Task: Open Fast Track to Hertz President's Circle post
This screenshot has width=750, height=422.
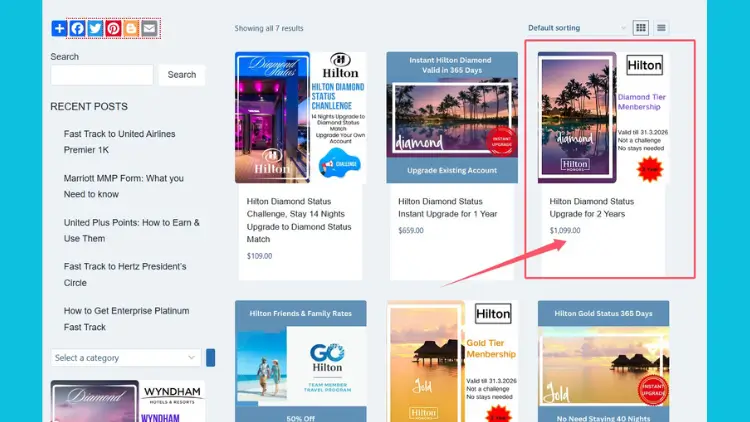Action: point(125,274)
